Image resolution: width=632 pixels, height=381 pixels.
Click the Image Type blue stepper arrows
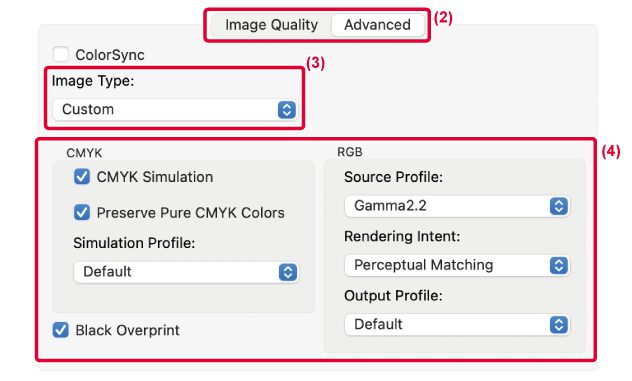point(287,109)
